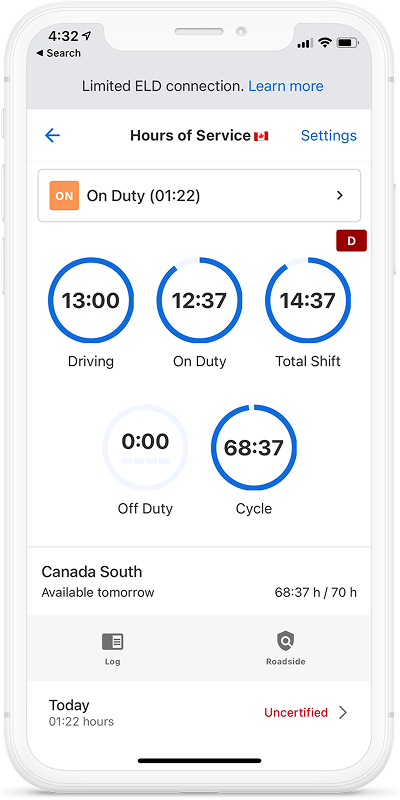Tap the Wi-Fi status icon
400x800 pixels.
pos(324,43)
